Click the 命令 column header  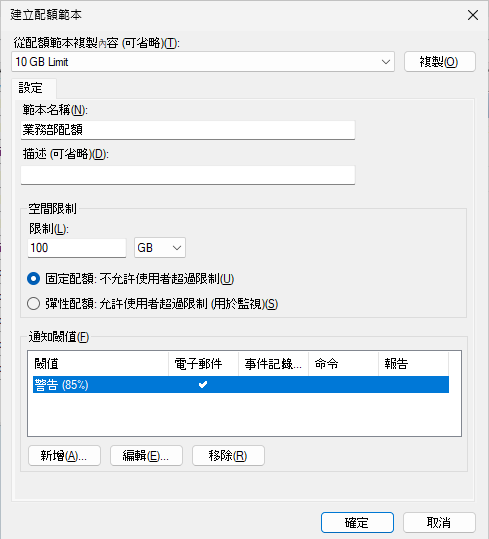click(344, 364)
